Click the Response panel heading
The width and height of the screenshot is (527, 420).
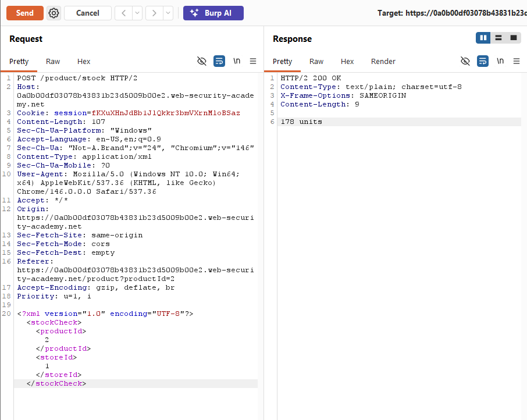292,39
